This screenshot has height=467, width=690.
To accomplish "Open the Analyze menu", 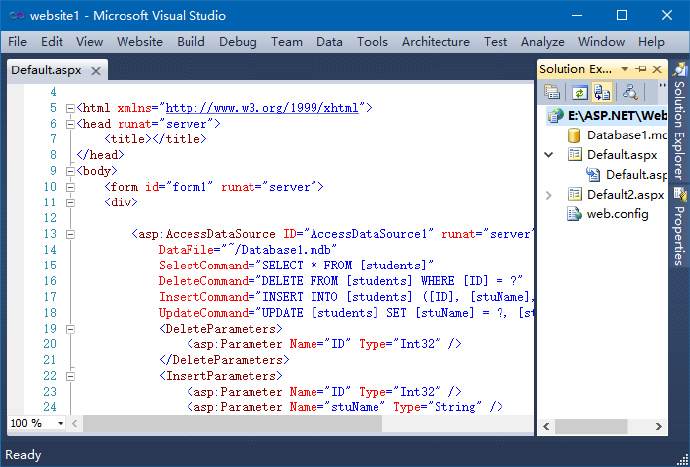I will tap(543, 42).
